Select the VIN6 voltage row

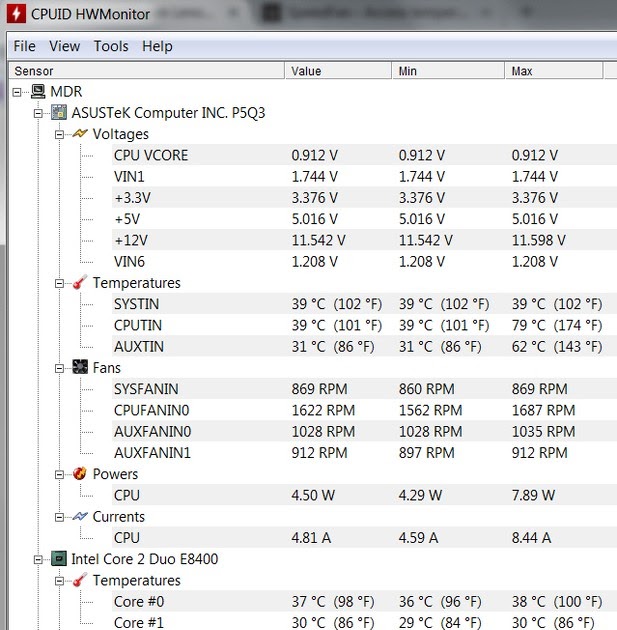(x=364, y=261)
